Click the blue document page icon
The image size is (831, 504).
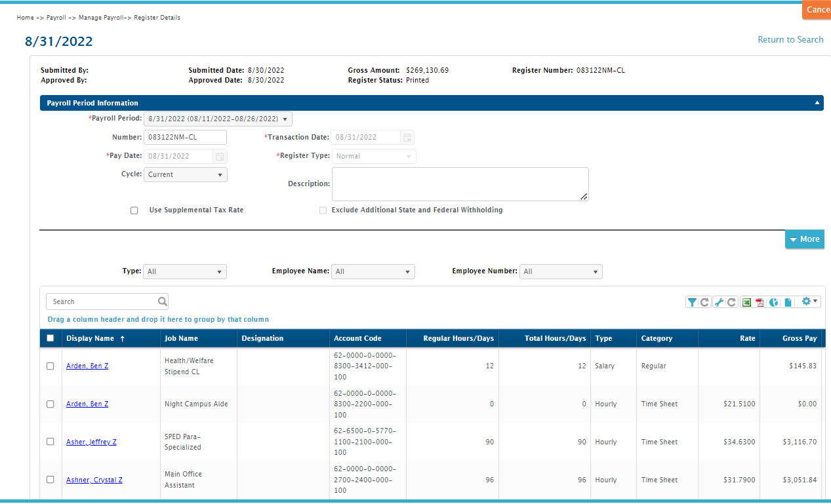click(x=788, y=302)
